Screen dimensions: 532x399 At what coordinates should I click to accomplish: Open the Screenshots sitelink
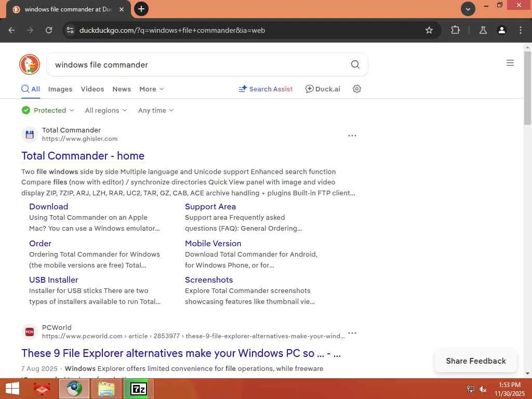[x=209, y=280]
